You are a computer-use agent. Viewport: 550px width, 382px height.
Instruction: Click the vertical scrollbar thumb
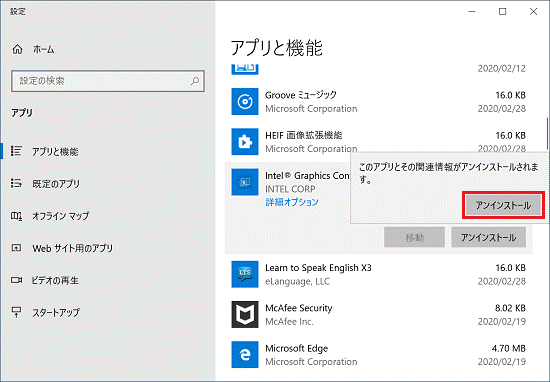click(x=547, y=133)
